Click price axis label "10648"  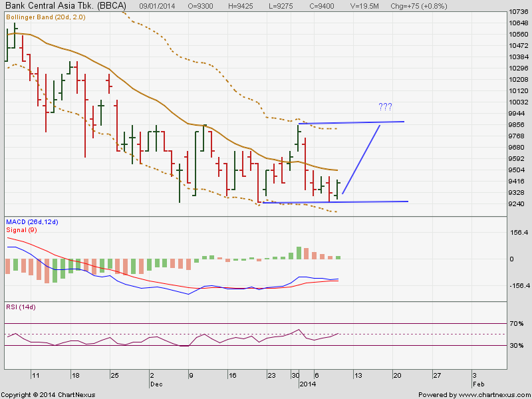click(x=519, y=23)
